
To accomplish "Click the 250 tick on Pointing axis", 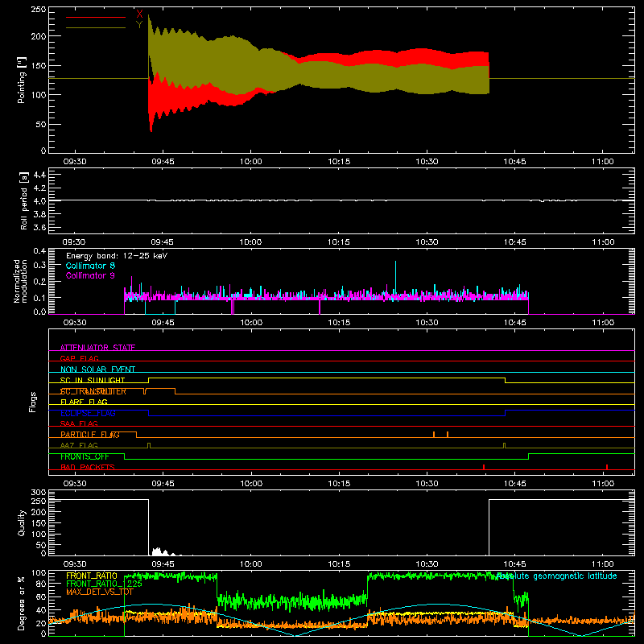I will tap(38, 10).
